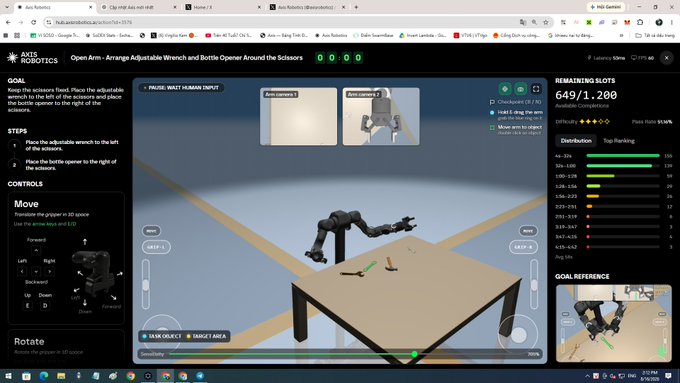Adjust the left vertical gripper slider

click(x=146, y=284)
